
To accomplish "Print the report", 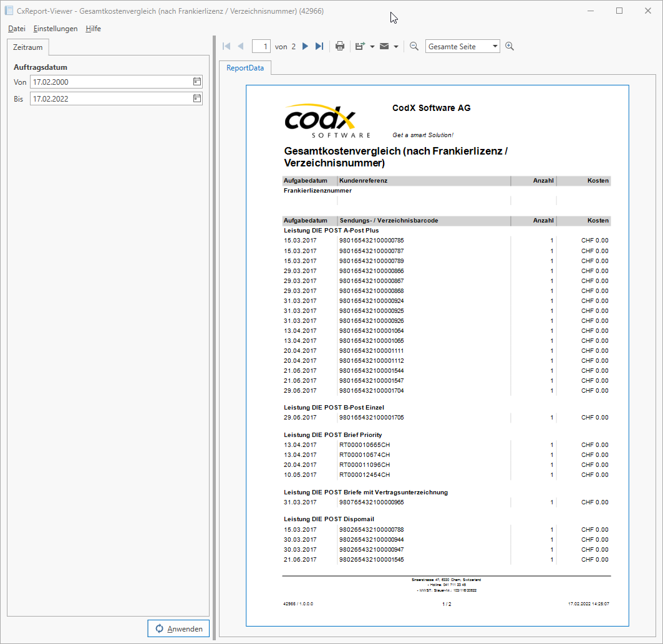I will [x=340, y=46].
